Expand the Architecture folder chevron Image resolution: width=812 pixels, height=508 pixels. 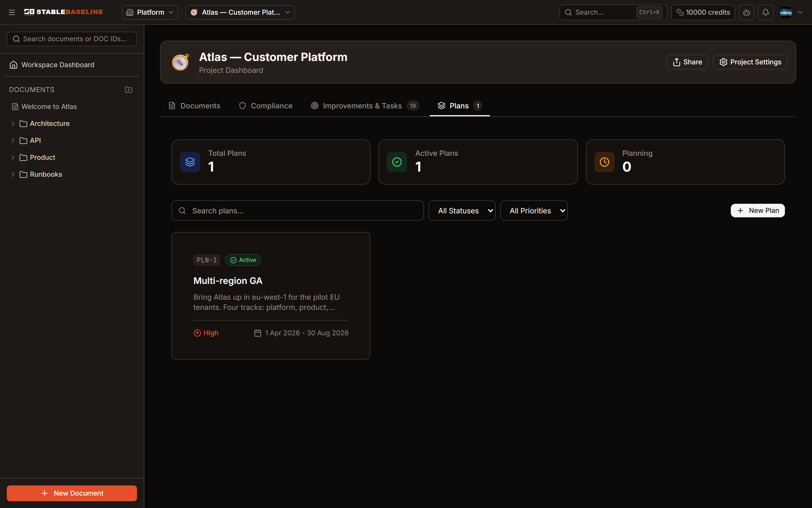tap(13, 124)
